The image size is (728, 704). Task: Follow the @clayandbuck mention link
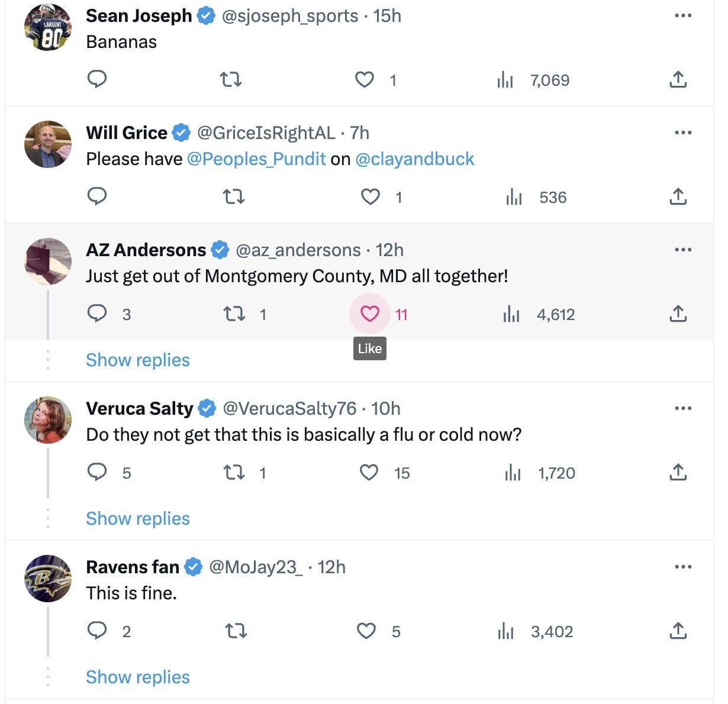coord(414,159)
